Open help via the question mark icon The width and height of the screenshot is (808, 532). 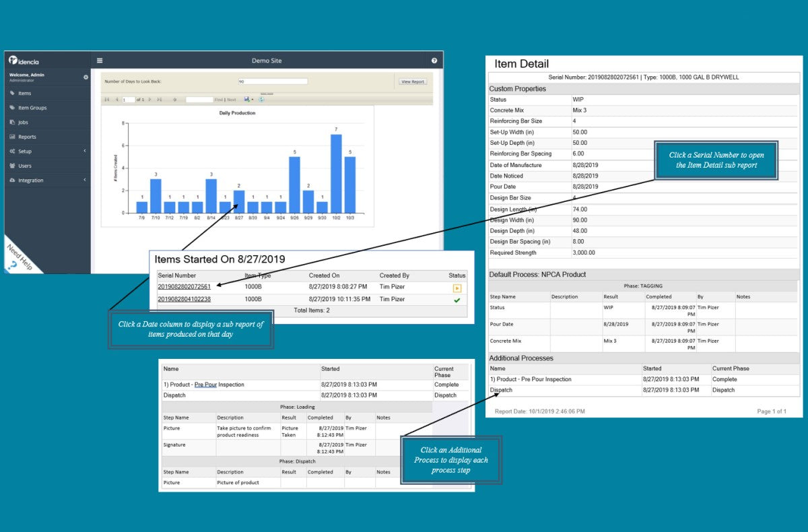pos(434,61)
